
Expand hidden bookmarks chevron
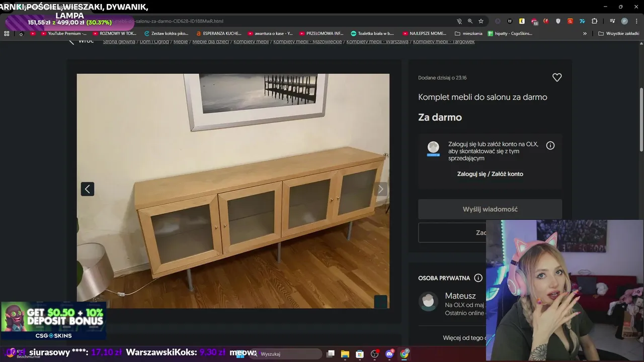point(585,34)
